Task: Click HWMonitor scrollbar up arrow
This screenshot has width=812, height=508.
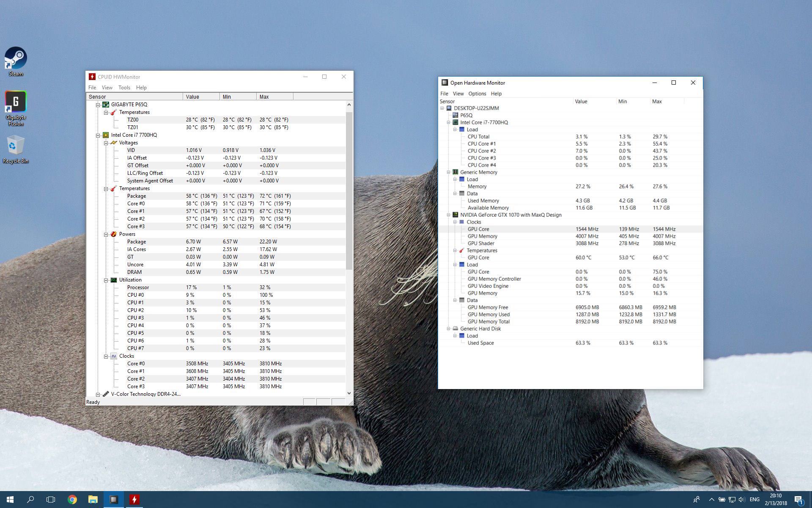Action: pyautogui.click(x=349, y=105)
